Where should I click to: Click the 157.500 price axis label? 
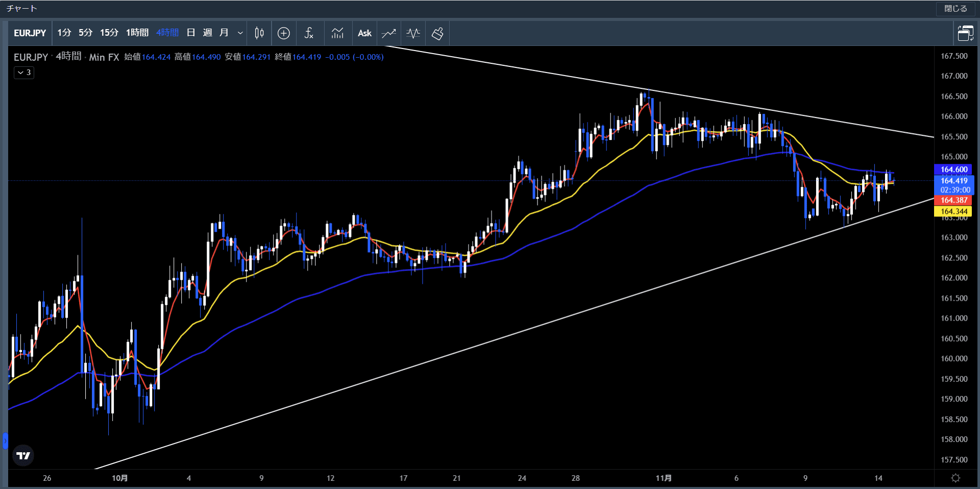pos(954,460)
